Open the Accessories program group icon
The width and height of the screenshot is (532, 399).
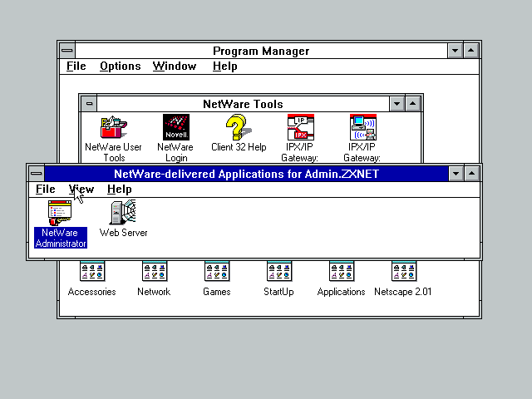click(x=92, y=271)
